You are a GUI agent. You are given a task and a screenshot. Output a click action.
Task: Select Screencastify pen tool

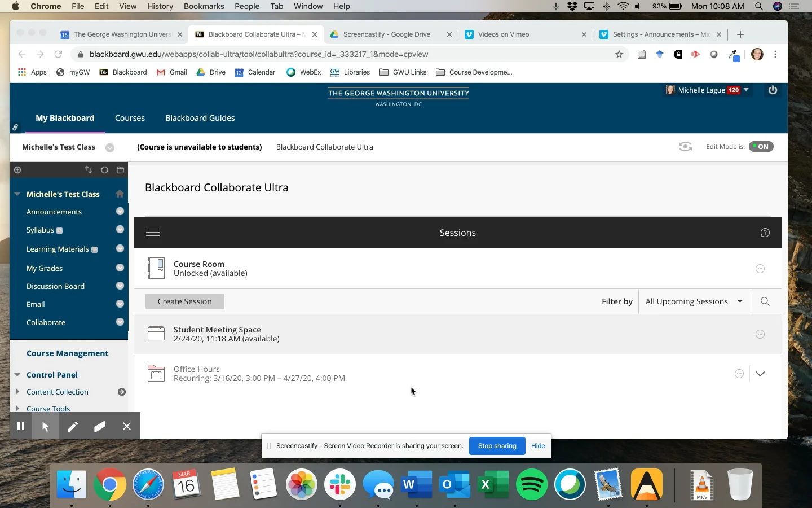click(73, 426)
